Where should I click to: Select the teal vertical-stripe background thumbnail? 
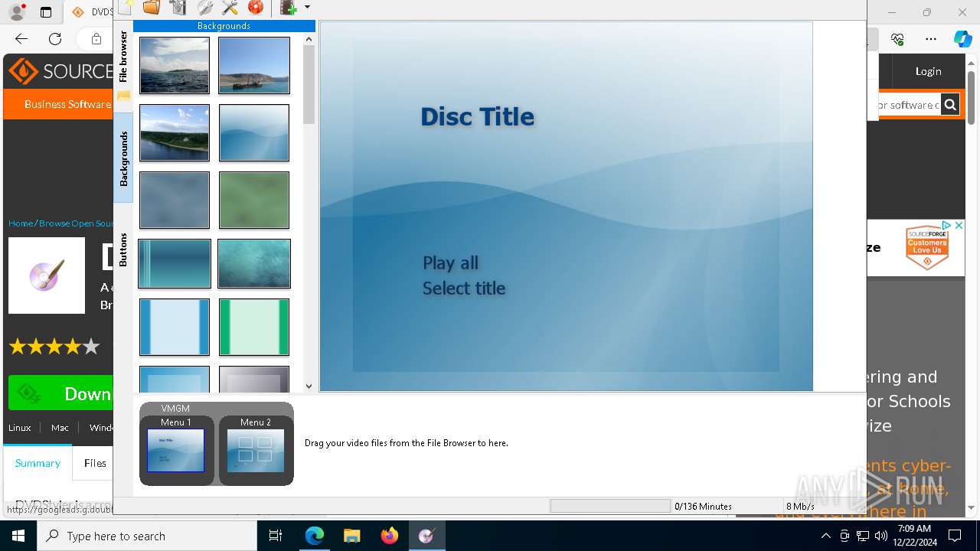[175, 263]
